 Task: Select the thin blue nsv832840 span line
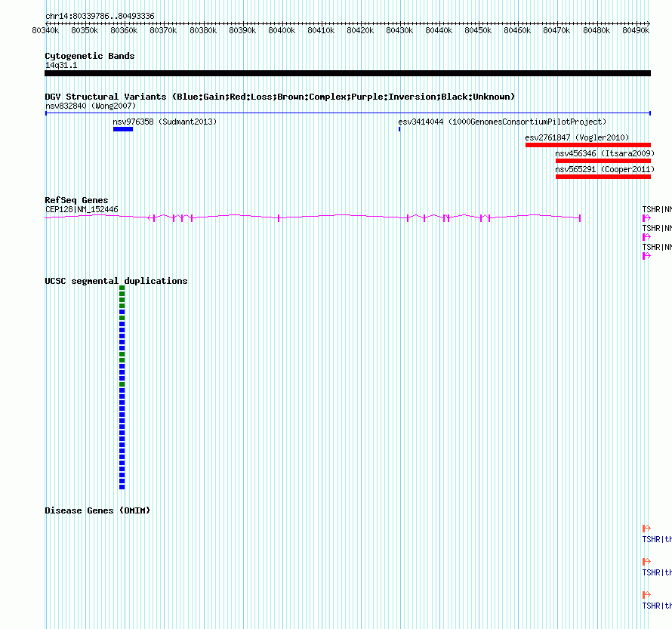click(x=348, y=113)
